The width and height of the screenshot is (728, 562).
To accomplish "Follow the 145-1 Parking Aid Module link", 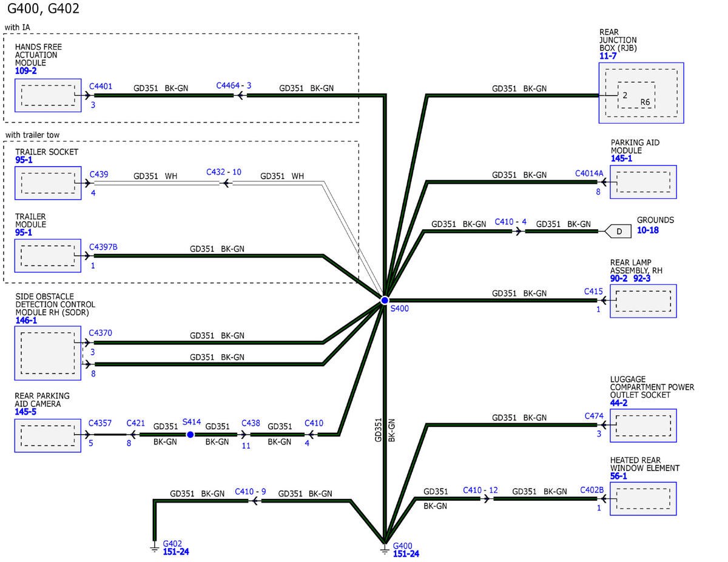I will [621, 158].
